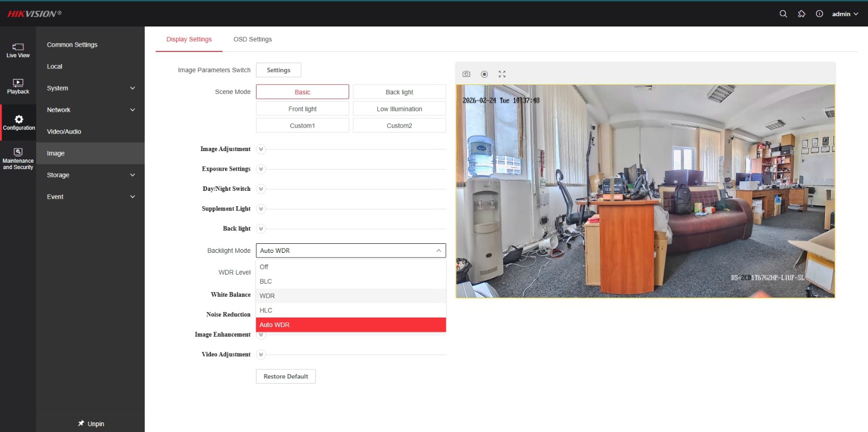Select Custom1 scene mode

tap(302, 126)
